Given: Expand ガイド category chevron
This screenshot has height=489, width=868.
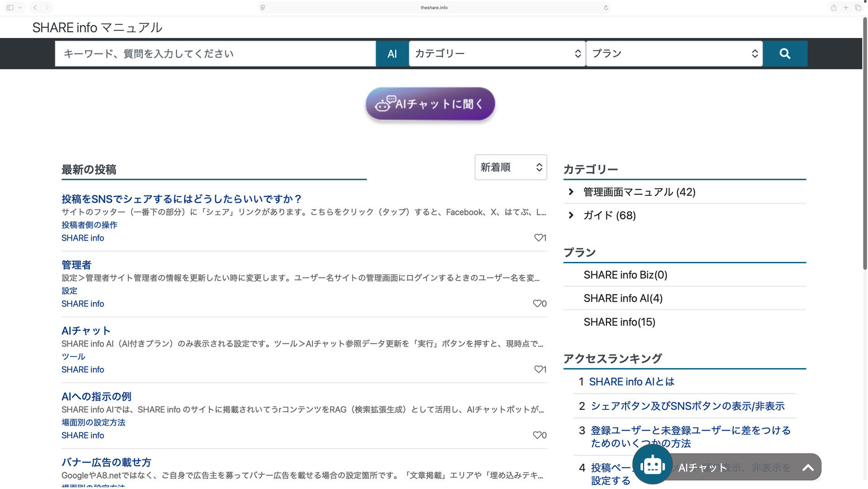Looking at the screenshot, I should point(571,215).
